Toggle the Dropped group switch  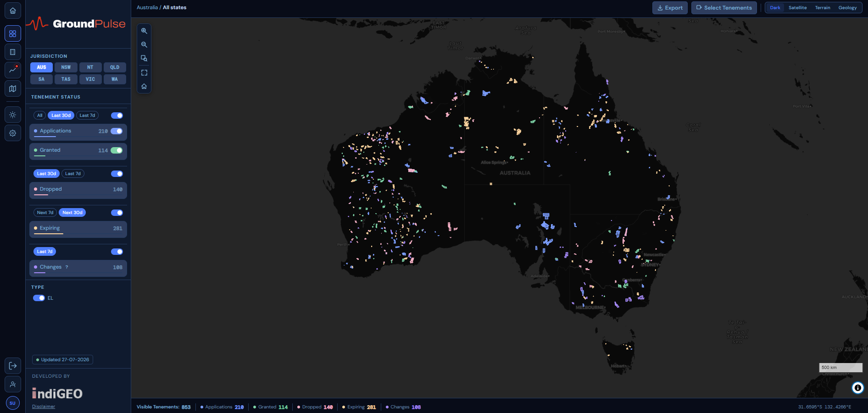click(x=117, y=174)
